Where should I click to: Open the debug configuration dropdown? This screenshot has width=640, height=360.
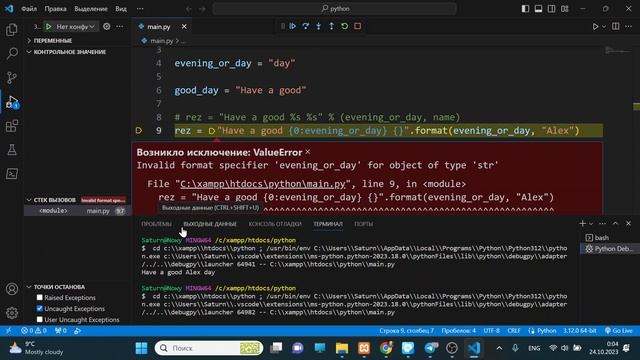(76, 27)
